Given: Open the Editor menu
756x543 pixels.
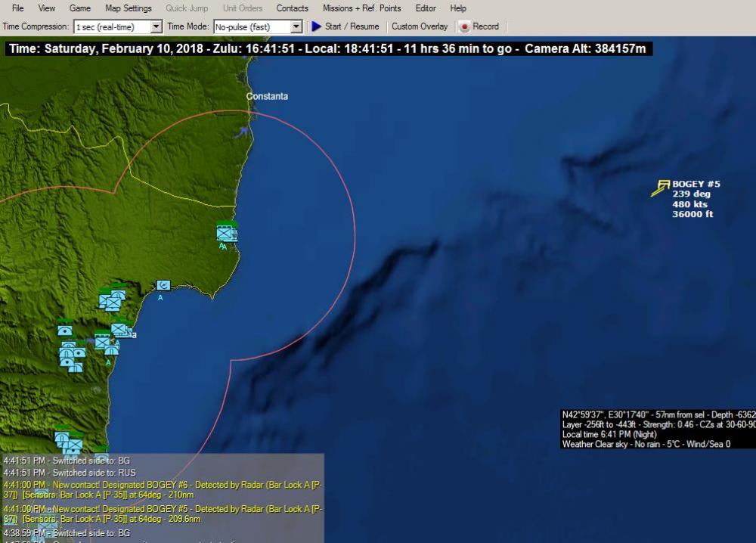Looking at the screenshot, I should pos(426,8).
